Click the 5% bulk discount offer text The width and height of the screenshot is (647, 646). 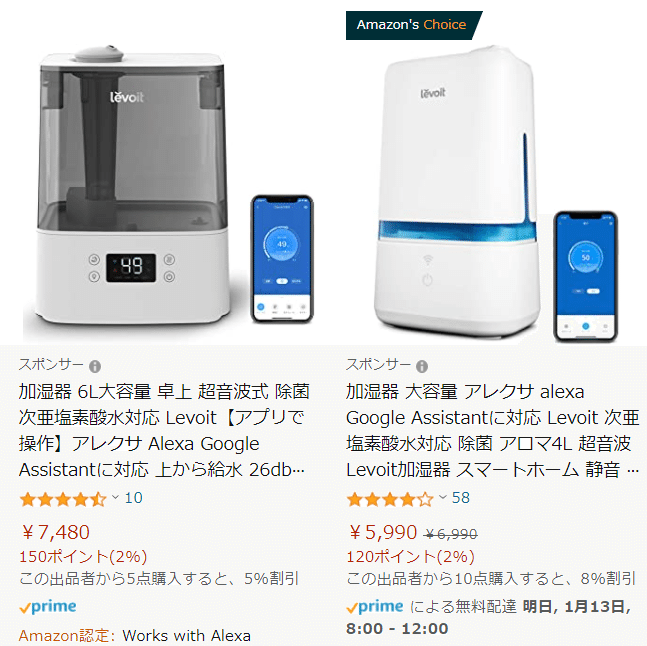[159, 579]
